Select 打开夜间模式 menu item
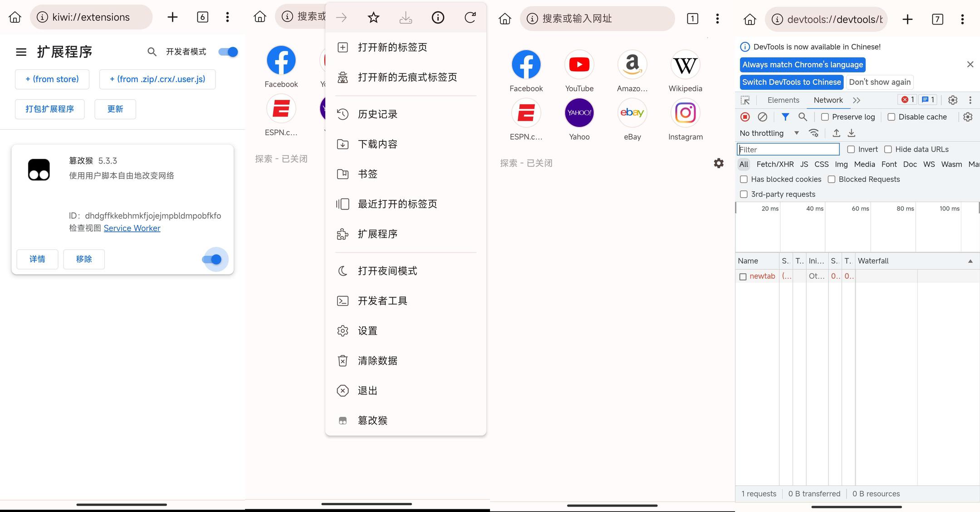980x512 pixels. 406,271
